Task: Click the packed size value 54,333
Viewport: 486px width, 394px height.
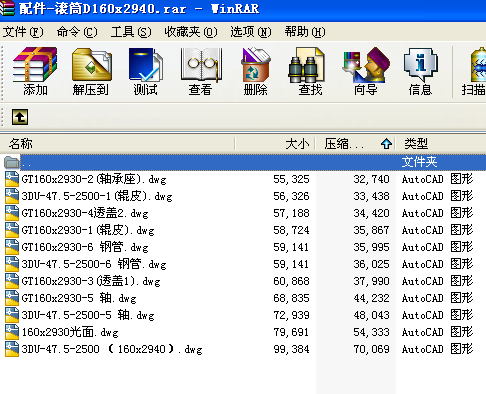Action: tap(371, 332)
